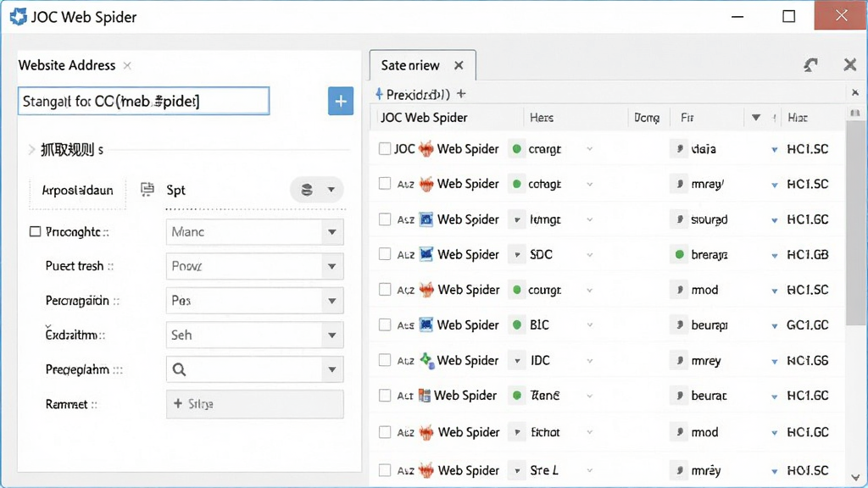
Task: Open the Arpostaidaun tab
Action: point(77,191)
